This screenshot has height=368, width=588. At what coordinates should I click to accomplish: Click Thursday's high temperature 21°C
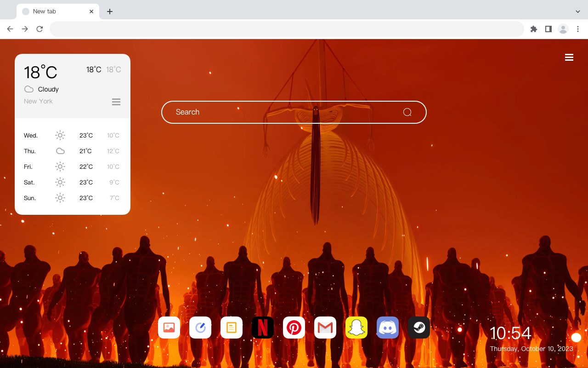tap(85, 151)
